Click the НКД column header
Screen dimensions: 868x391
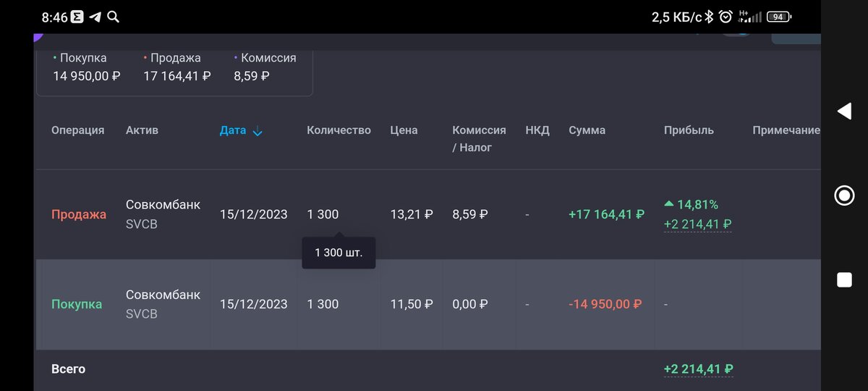click(x=537, y=130)
